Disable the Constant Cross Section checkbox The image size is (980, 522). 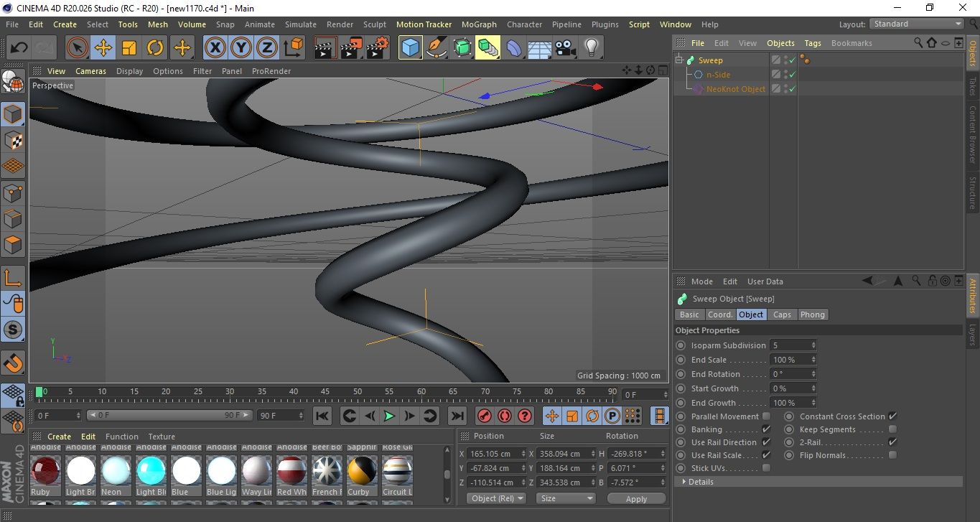[x=892, y=416]
